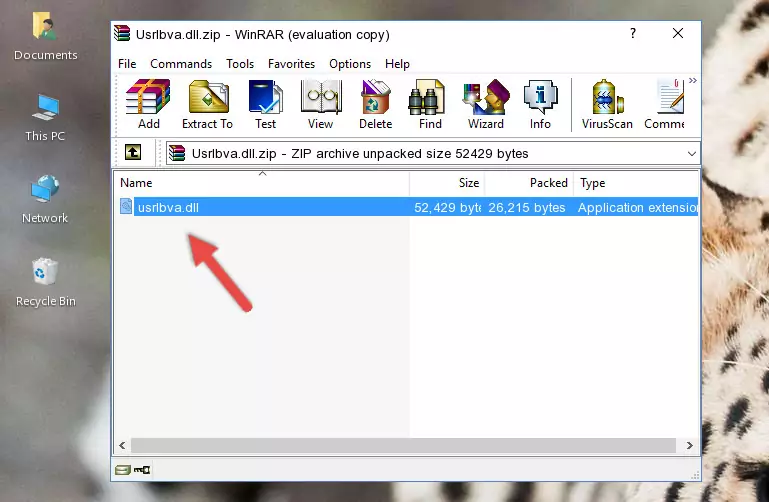Click the 26,215 bytes packed cell
Viewport: 769px width, 502px height.
tap(527, 207)
